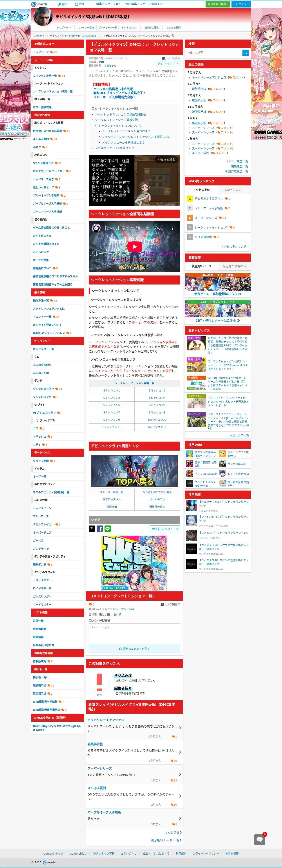Sort comments by 古い順
282x868 pixels.
coord(117,614)
